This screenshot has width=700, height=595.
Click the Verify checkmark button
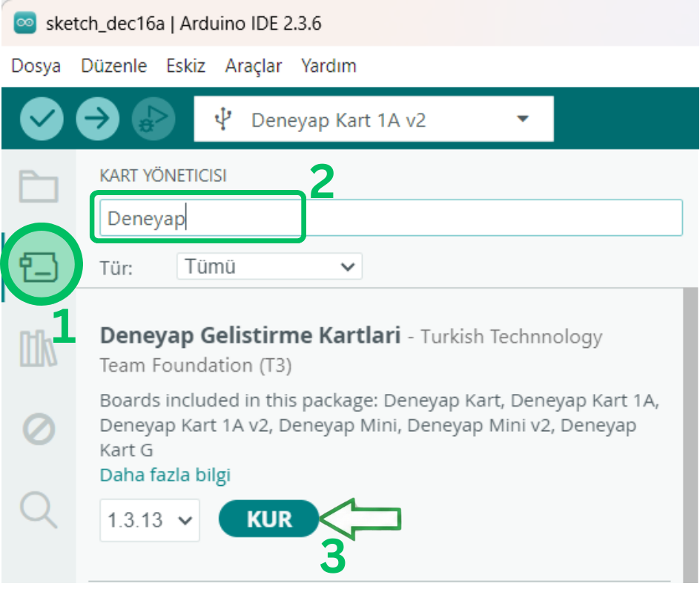(x=42, y=119)
